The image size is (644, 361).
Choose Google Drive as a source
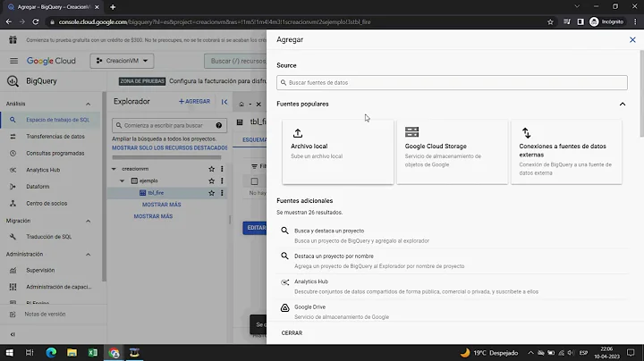pos(452,312)
